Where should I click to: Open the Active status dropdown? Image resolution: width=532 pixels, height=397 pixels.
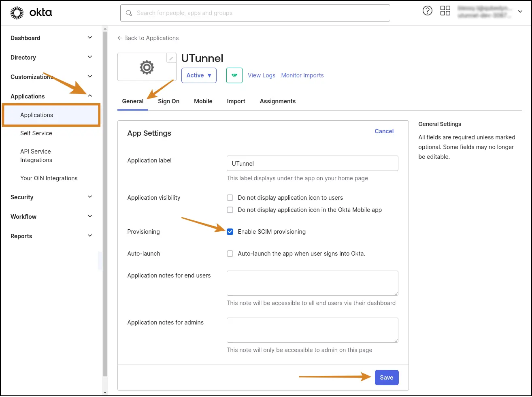click(x=199, y=75)
